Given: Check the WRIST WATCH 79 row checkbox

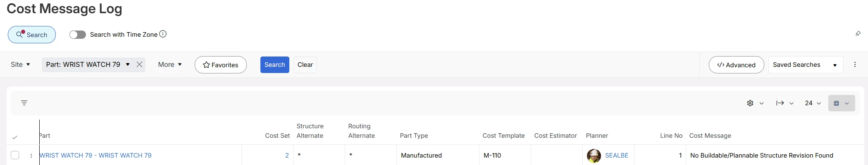Looking at the screenshot, I should 15,156.
